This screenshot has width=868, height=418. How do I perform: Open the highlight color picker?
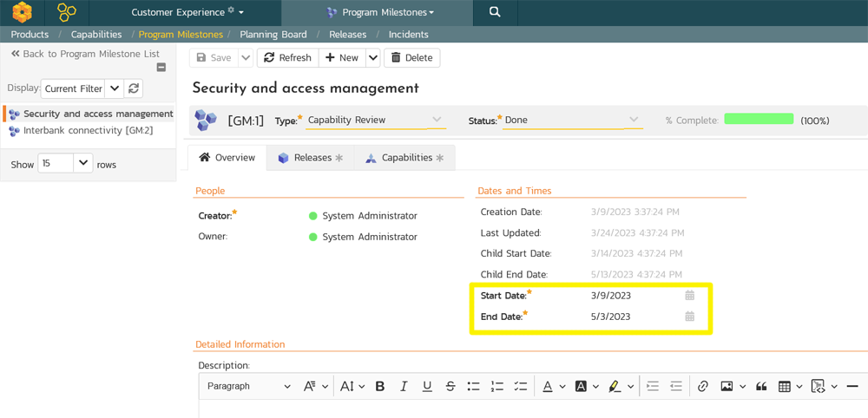pos(615,387)
